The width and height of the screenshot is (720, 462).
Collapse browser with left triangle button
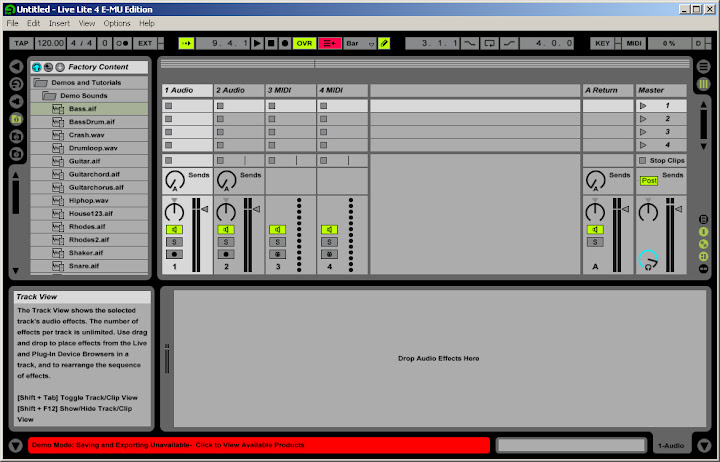click(16, 67)
